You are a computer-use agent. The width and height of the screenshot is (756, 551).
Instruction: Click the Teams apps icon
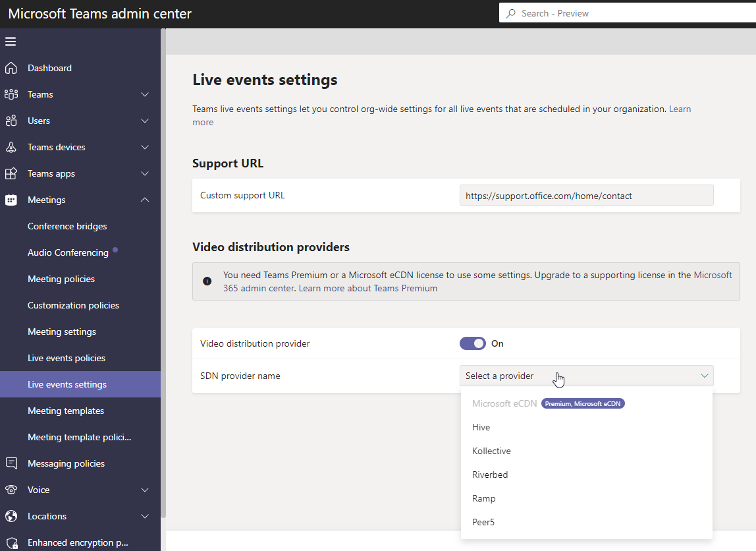pos(11,173)
